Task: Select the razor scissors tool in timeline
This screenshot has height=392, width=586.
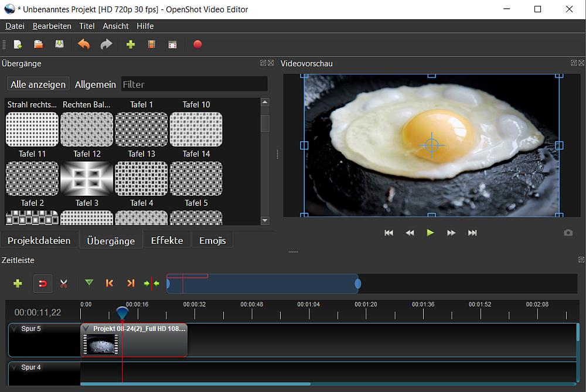Action: [x=64, y=284]
